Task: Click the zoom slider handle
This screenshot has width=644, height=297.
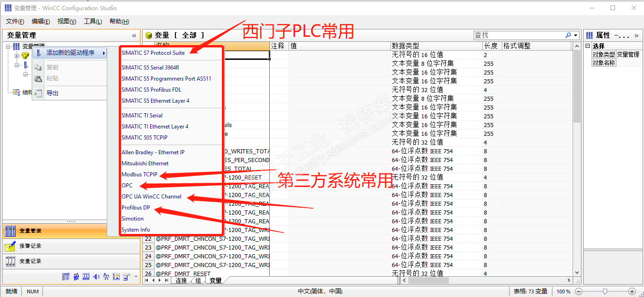Action: pyautogui.click(x=605, y=291)
